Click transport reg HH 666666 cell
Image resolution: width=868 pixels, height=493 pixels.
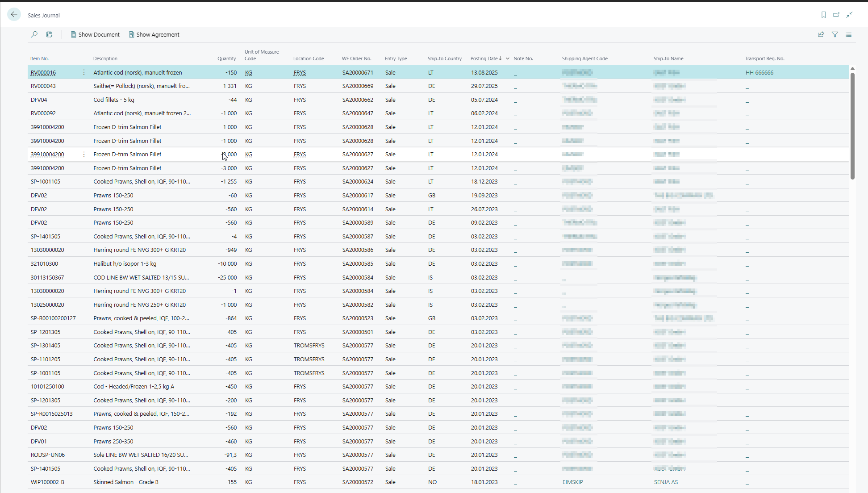point(759,73)
